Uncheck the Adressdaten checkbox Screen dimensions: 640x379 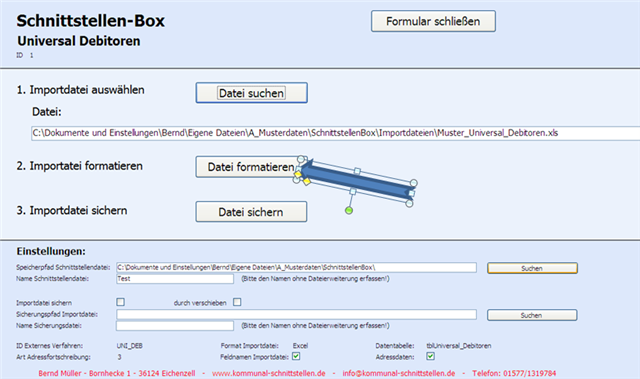[x=430, y=356]
